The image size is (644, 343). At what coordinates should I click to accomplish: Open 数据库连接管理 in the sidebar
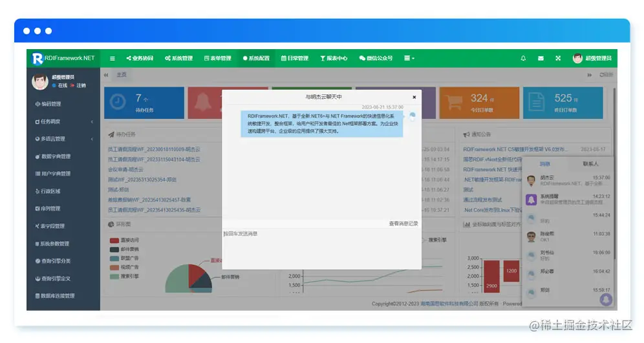pyautogui.click(x=55, y=296)
